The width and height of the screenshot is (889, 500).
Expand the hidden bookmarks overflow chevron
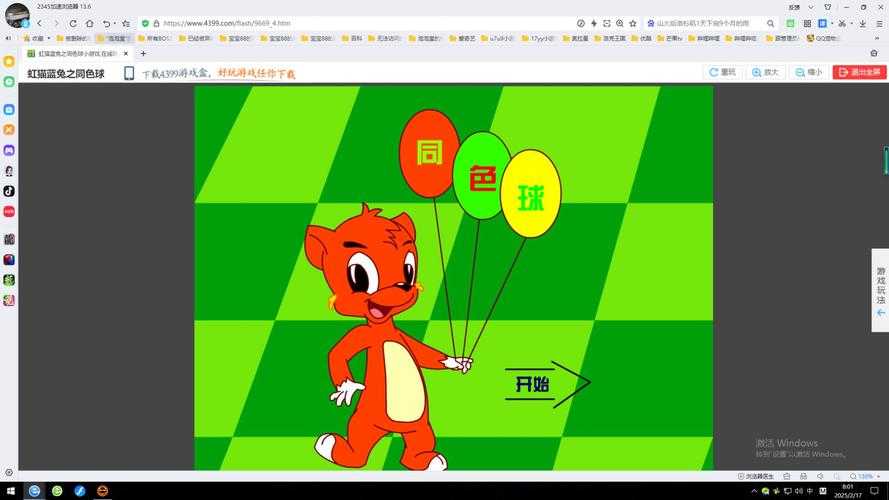877,39
